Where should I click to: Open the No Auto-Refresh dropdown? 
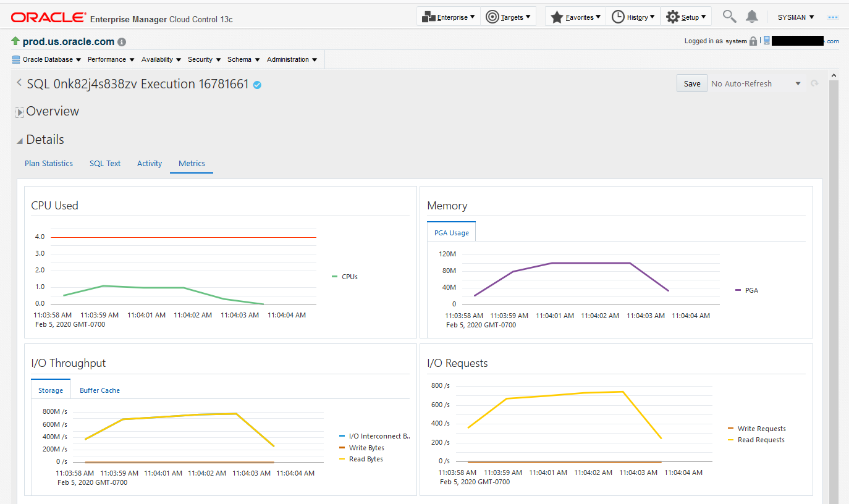(756, 83)
